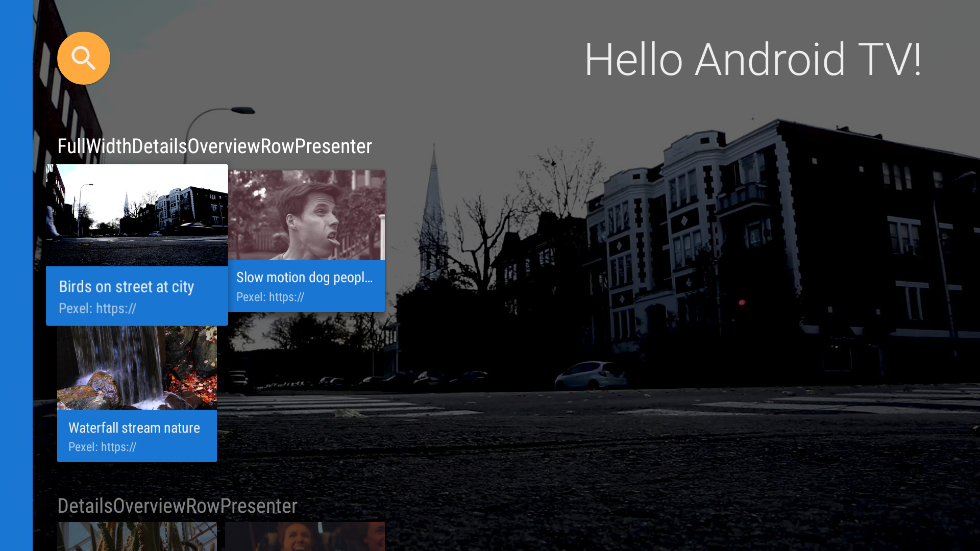Open the cactus thumbnail in bottom row

(x=137, y=538)
